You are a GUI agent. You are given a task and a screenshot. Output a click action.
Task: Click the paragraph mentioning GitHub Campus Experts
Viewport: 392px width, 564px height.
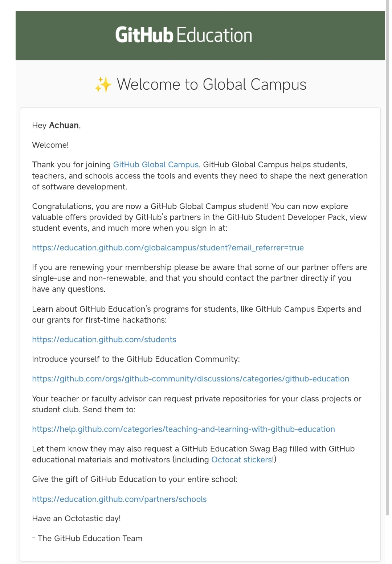coord(196,314)
